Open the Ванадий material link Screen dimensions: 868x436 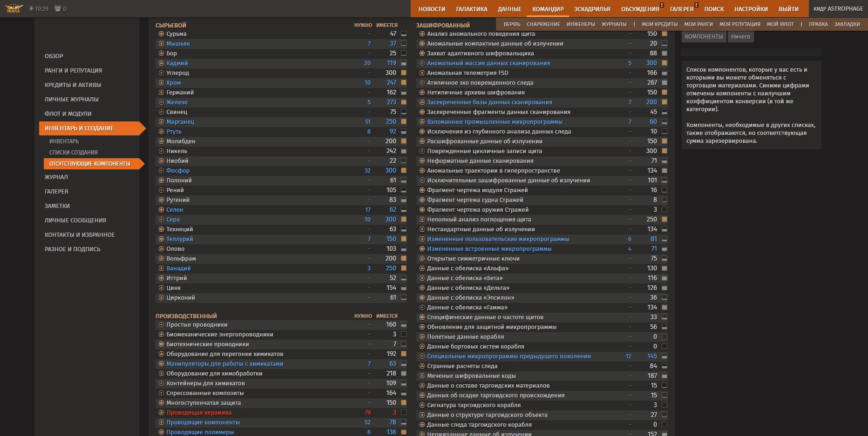tap(178, 268)
